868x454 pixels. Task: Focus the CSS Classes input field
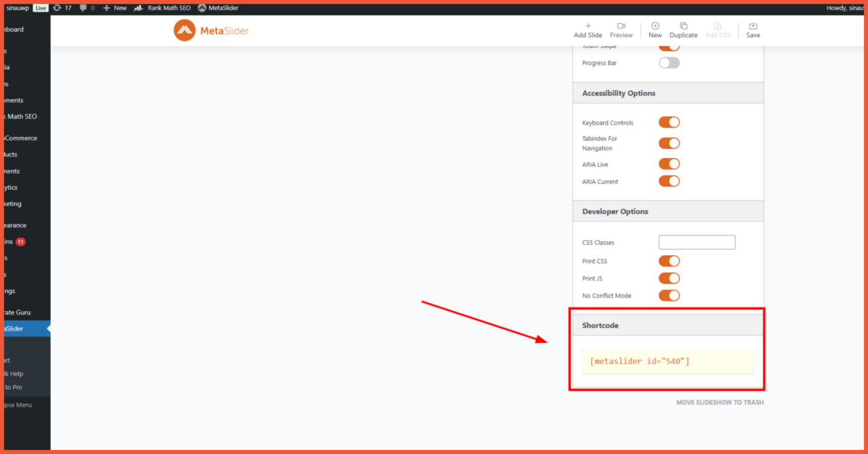tap(697, 243)
